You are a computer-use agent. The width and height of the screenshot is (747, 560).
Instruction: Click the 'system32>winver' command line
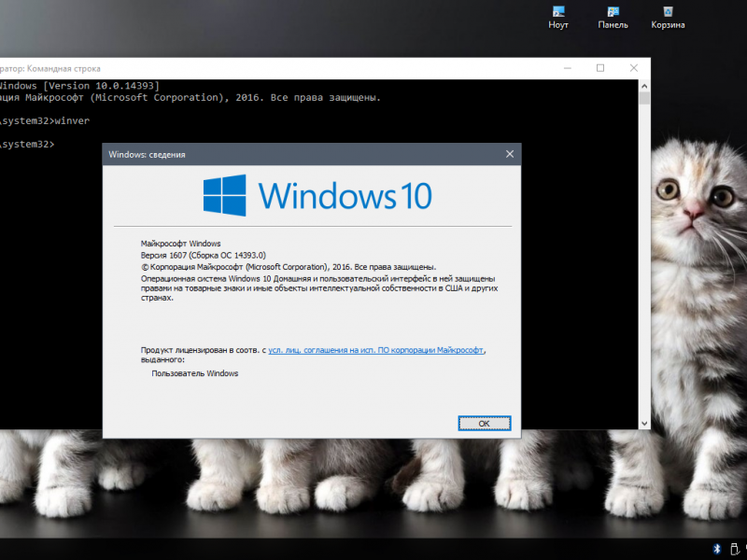(45, 121)
